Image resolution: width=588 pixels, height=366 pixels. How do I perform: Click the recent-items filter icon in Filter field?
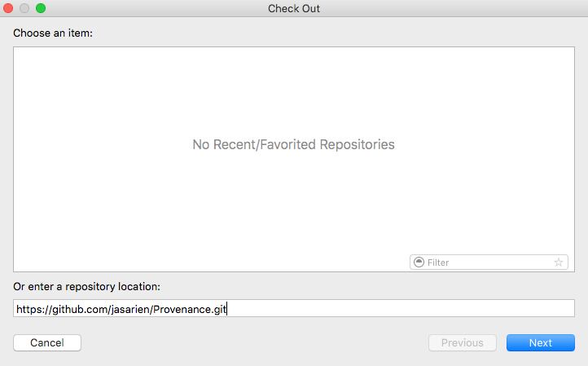pyautogui.click(x=419, y=262)
